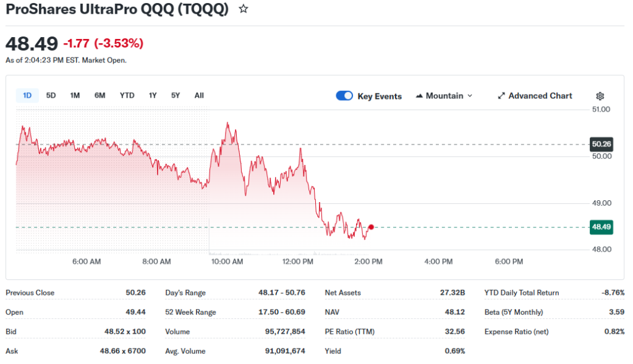Click the 50.26 previous close price label
The width and height of the screenshot is (633, 364).
point(601,144)
